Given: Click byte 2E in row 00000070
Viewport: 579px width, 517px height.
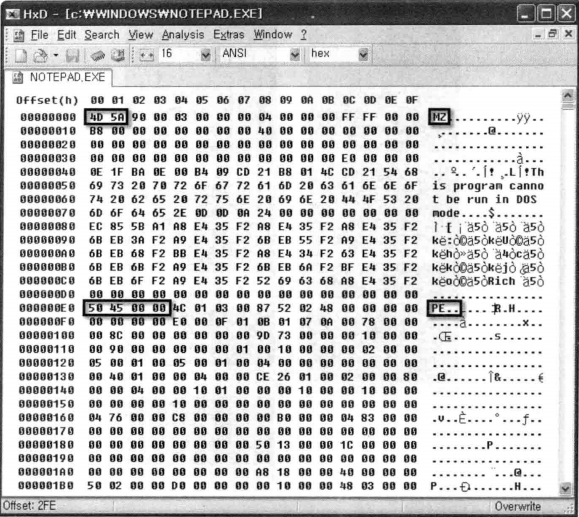Looking at the screenshot, I should tap(181, 213).
